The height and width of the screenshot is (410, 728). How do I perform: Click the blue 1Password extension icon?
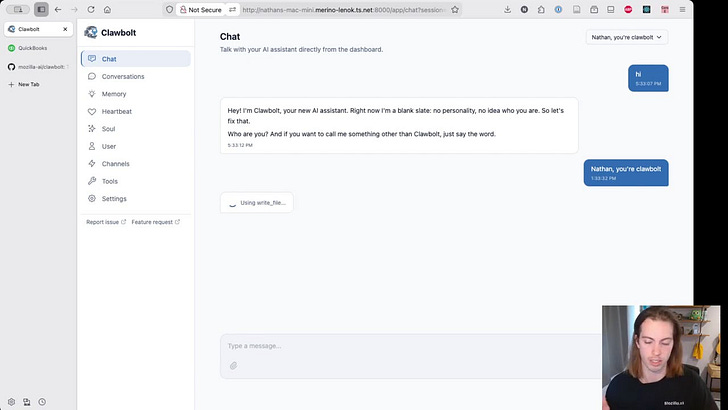coord(559,9)
